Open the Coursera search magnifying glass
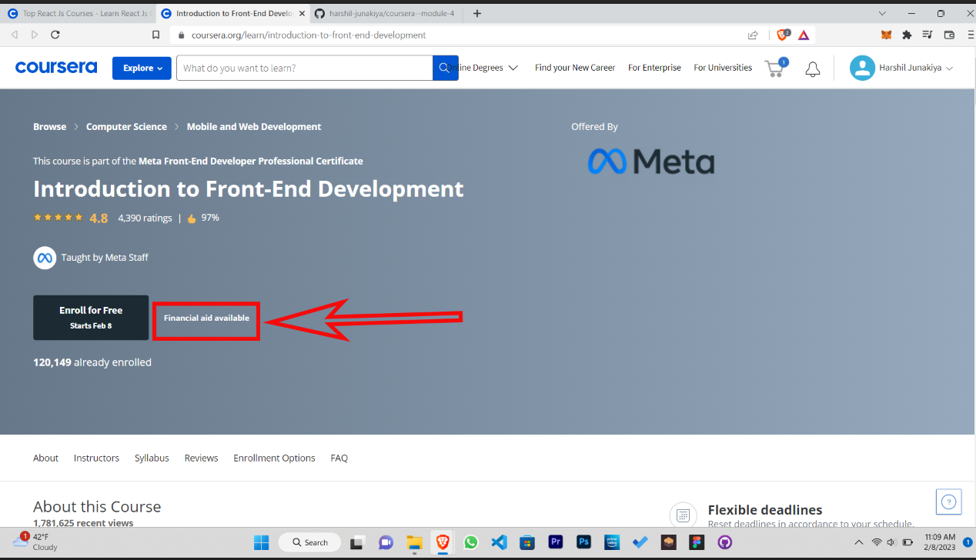Image resolution: width=976 pixels, height=560 pixels. pyautogui.click(x=446, y=68)
